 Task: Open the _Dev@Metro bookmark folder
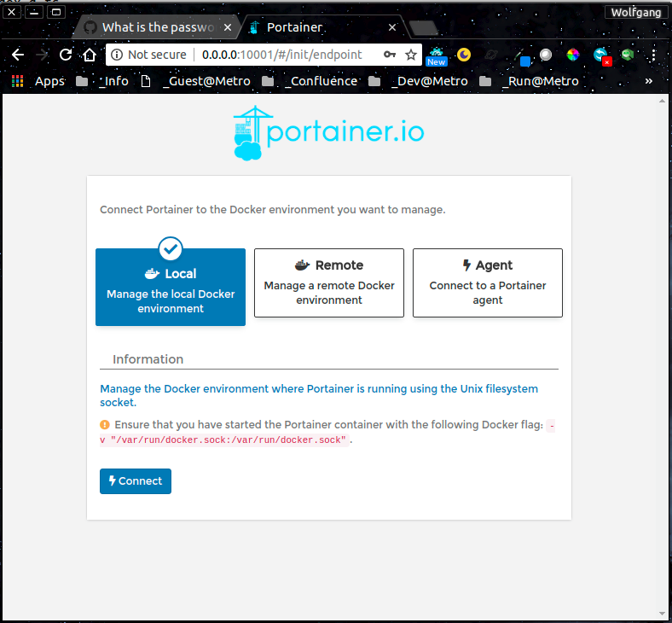418,81
